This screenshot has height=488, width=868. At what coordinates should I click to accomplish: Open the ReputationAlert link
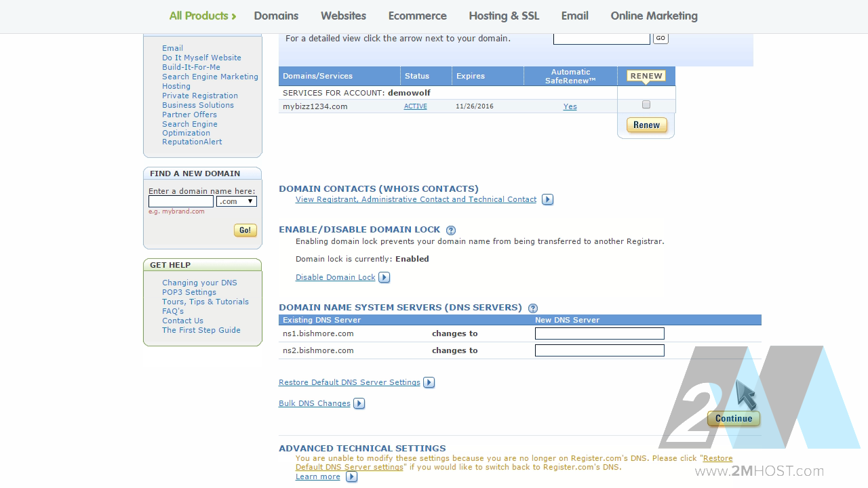point(192,142)
